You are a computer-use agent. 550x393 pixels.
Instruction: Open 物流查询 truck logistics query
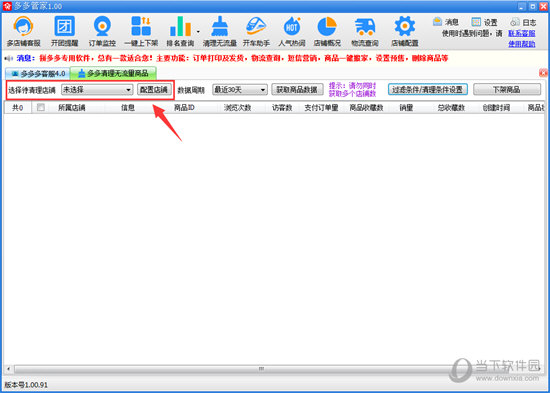[x=365, y=32]
